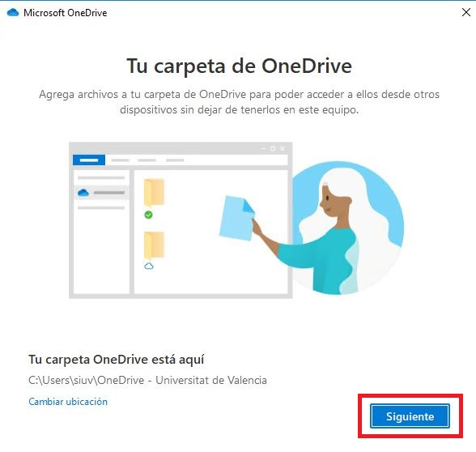Click the illustrated window's maximize square icon

273,148
